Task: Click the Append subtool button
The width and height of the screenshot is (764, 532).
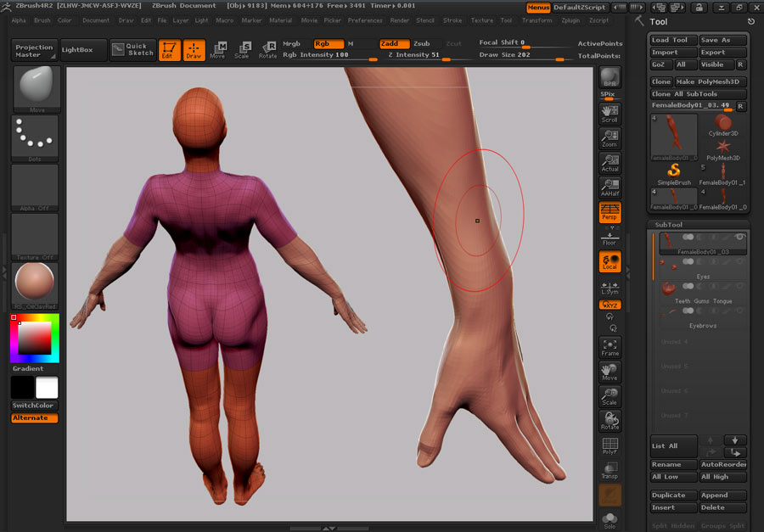Action: click(722, 496)
